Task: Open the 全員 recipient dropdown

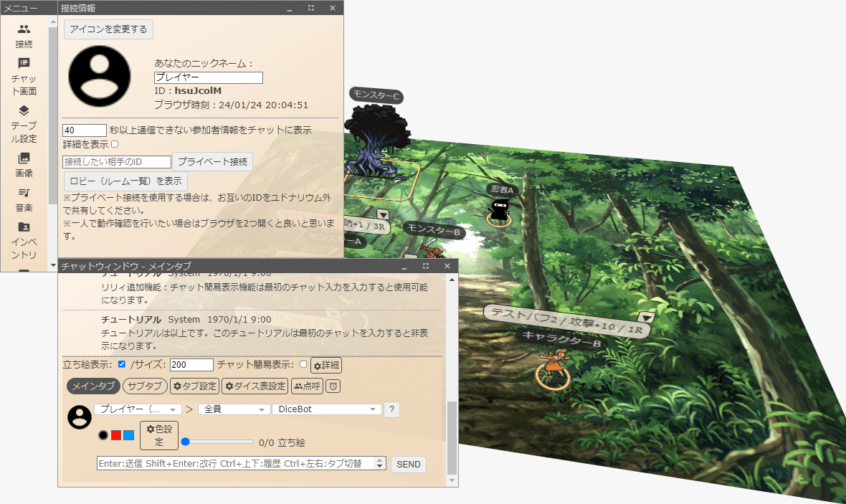Action: (234, 409)
